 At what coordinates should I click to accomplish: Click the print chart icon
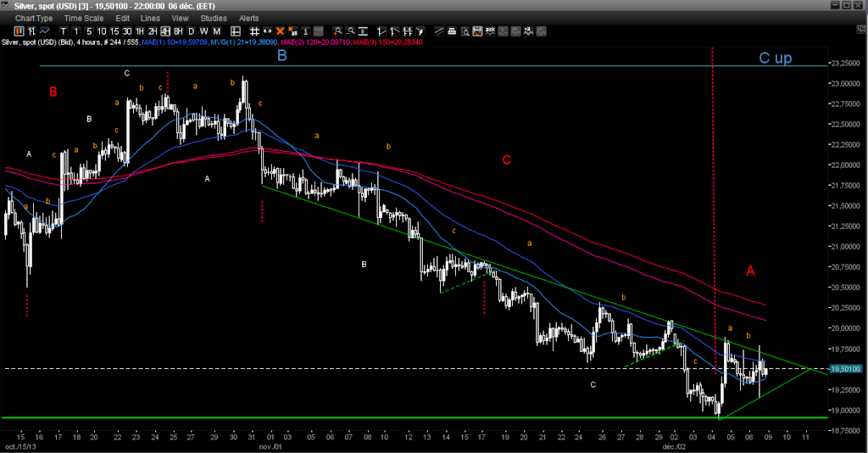point(452,31)
